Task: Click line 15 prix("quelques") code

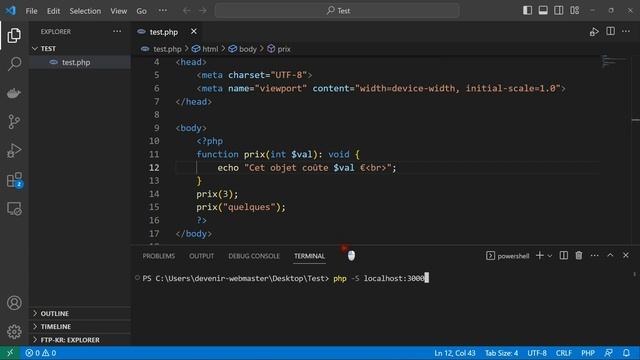Action: click(x=241, y=207)
